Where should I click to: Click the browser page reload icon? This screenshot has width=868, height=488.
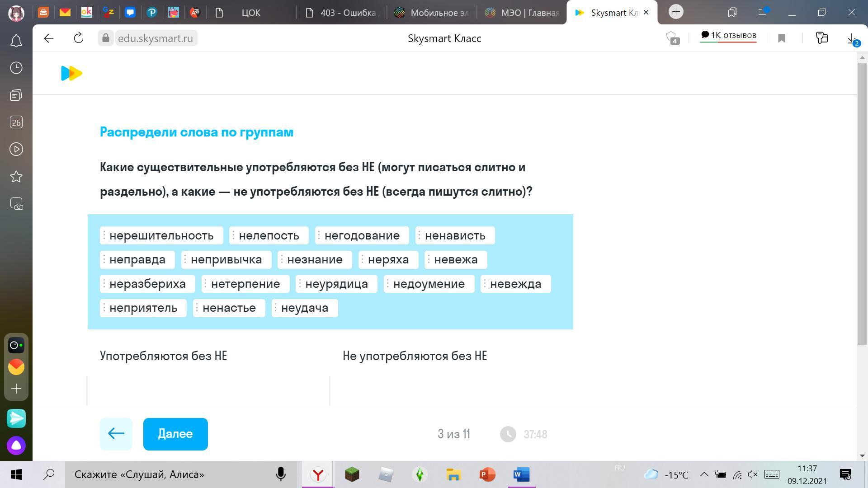[79, 38]
